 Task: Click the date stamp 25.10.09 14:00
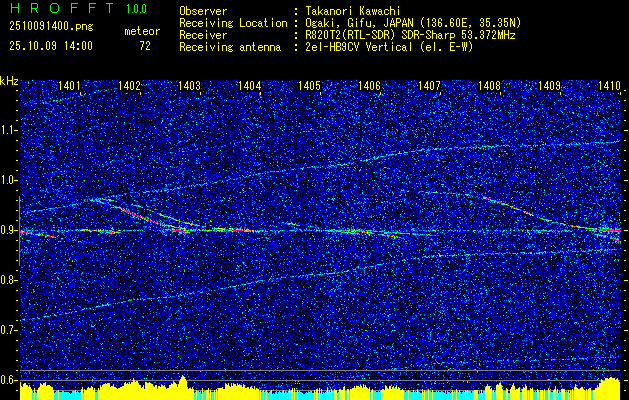pos(51,46)
